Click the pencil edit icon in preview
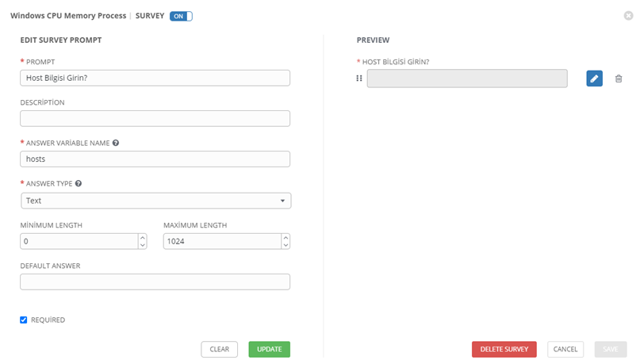Screen dimensions: 640x364 pyautogui.click(x=594, y=79)
